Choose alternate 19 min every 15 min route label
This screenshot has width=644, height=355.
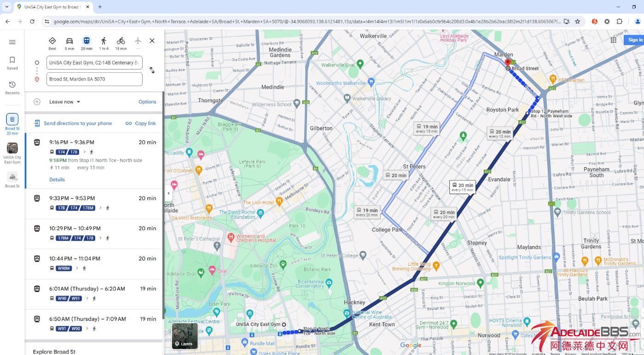[x=427, y=128]
